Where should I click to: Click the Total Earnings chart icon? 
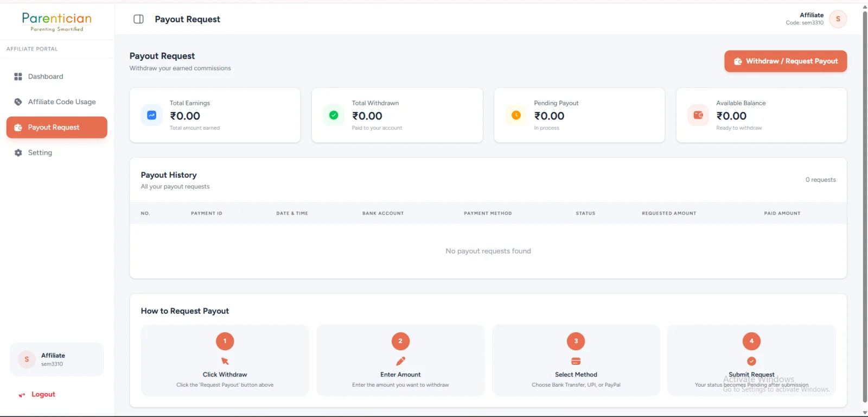click(152, 115)
